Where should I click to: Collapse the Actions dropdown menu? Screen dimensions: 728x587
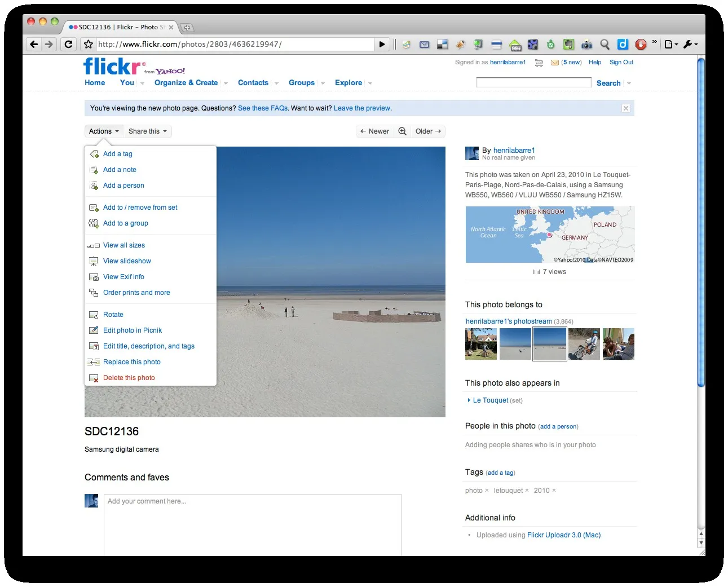click(104, 131)
